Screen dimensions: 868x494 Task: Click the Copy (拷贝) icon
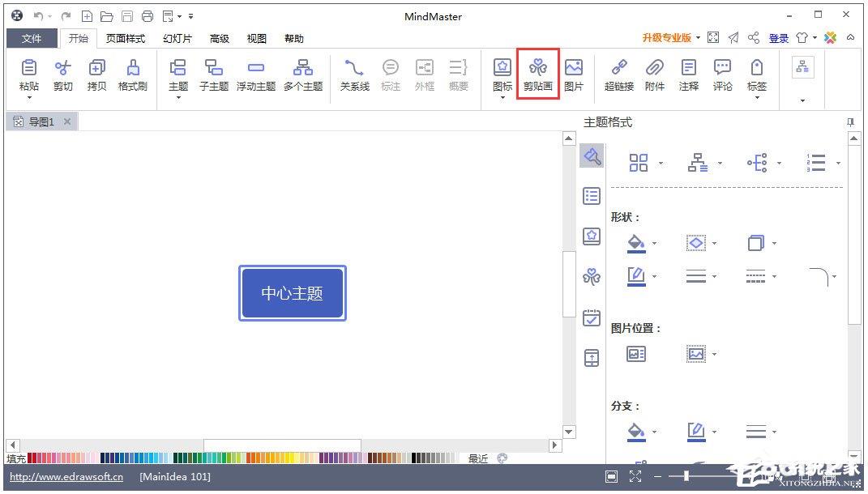[97, 69]
